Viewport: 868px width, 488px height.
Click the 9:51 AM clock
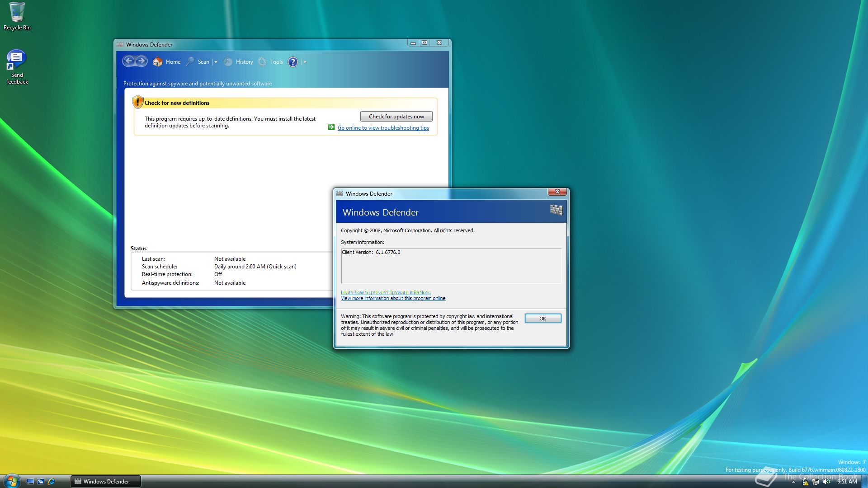point(847,482)
